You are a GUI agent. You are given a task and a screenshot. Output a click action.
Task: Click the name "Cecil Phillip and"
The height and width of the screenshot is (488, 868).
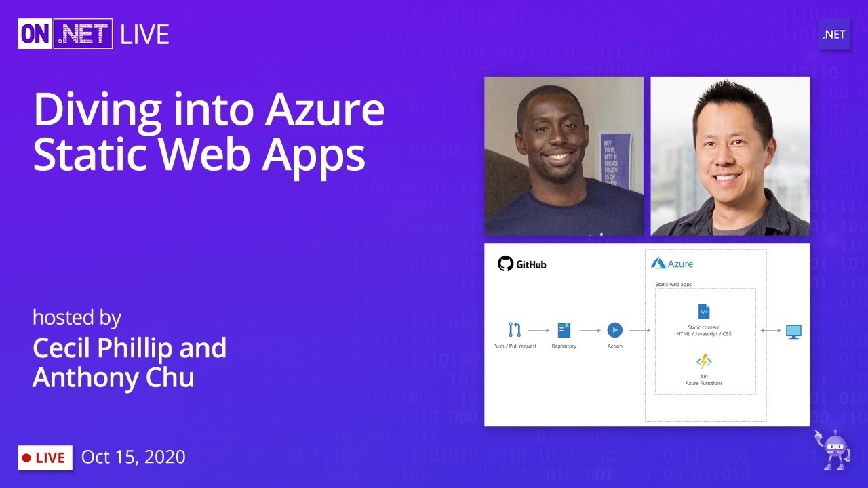coord(130,348)
